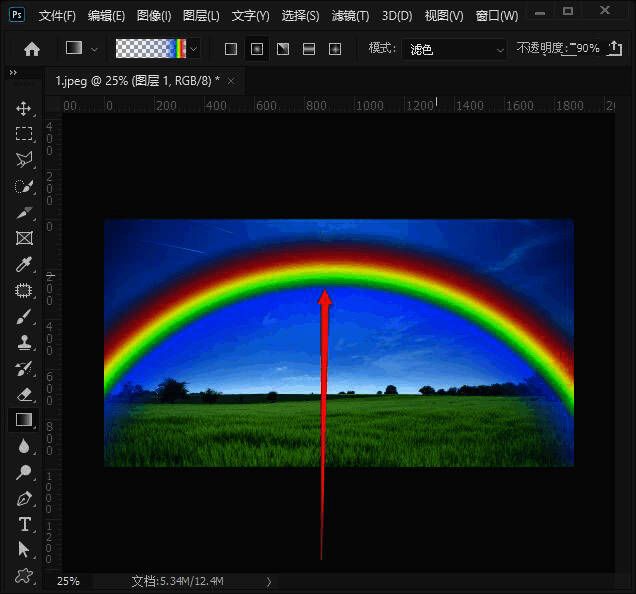
Task: Select the Move tool
Action: 24,108
